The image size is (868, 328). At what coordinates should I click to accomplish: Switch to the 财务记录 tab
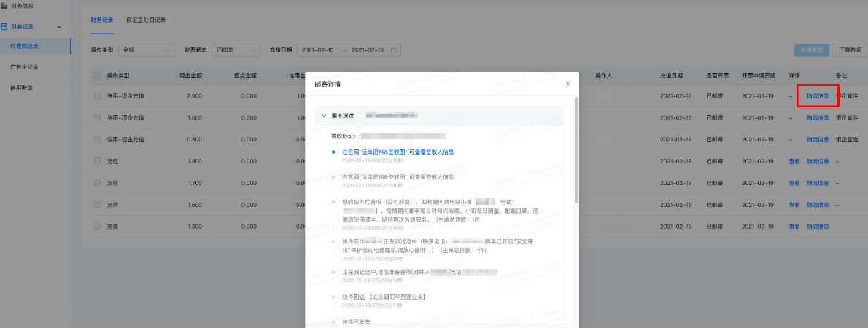(x=102, y=20)
